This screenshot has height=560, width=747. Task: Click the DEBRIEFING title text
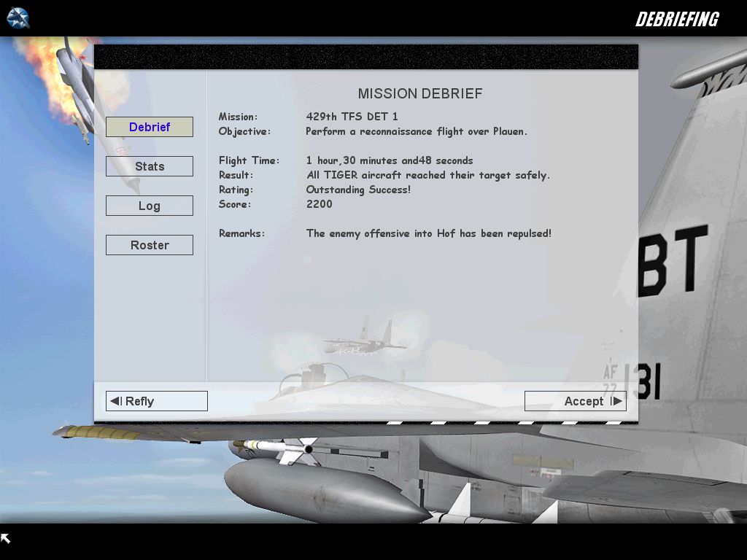click(677, 19)
